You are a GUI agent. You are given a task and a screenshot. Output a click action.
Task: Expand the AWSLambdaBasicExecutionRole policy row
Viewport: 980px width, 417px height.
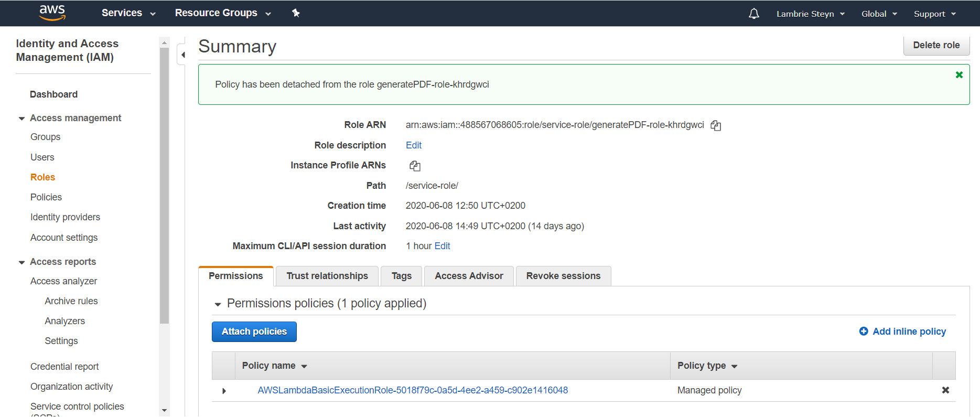(224, 391)
